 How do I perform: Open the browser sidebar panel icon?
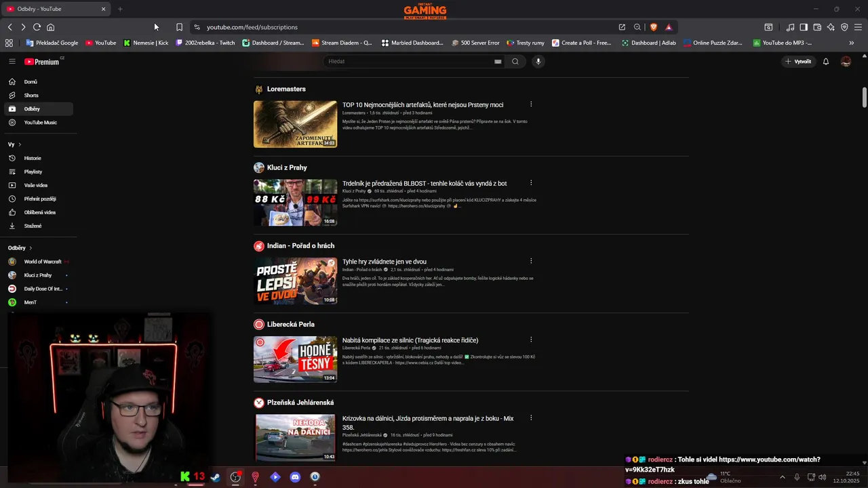(804, 27)
